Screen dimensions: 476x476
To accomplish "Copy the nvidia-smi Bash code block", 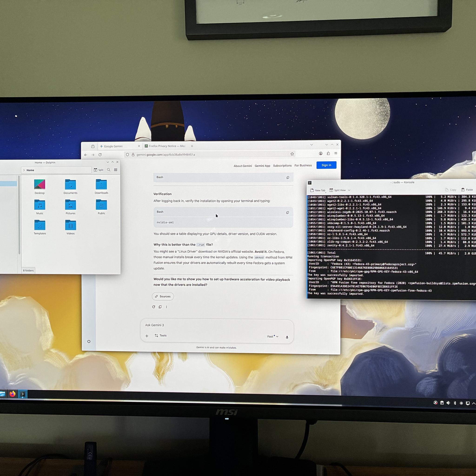I will coord(288,212).
